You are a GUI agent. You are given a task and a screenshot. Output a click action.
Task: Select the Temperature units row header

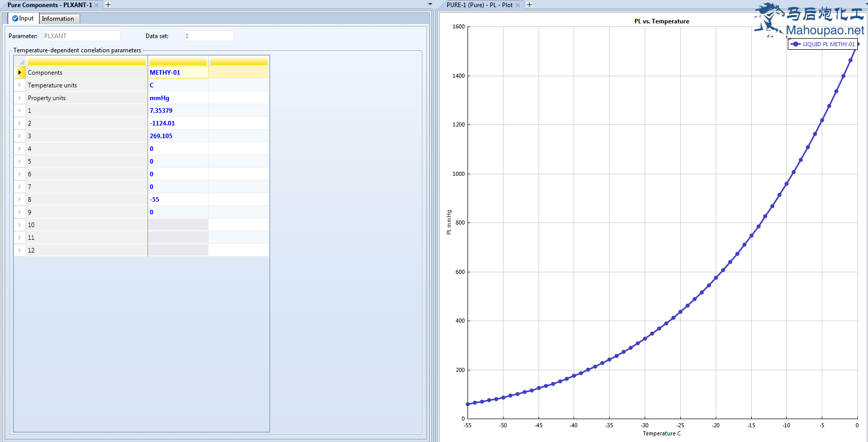click(x=20, y=85)
